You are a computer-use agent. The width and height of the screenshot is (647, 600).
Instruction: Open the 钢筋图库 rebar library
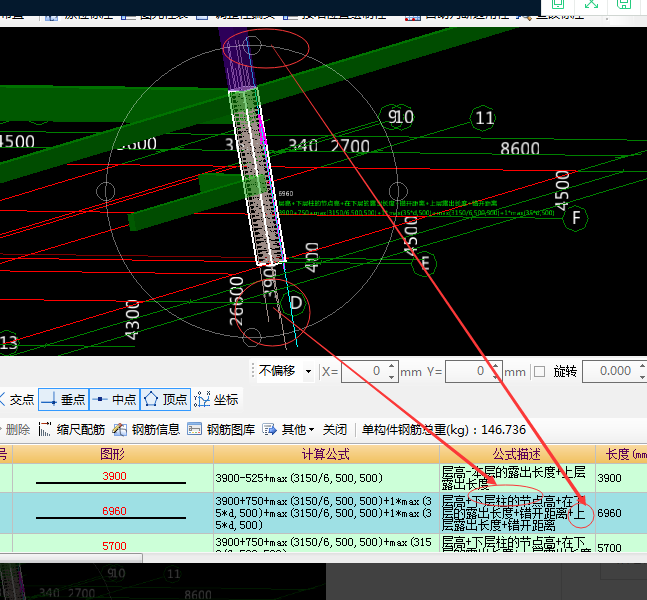tap(221, 430)
